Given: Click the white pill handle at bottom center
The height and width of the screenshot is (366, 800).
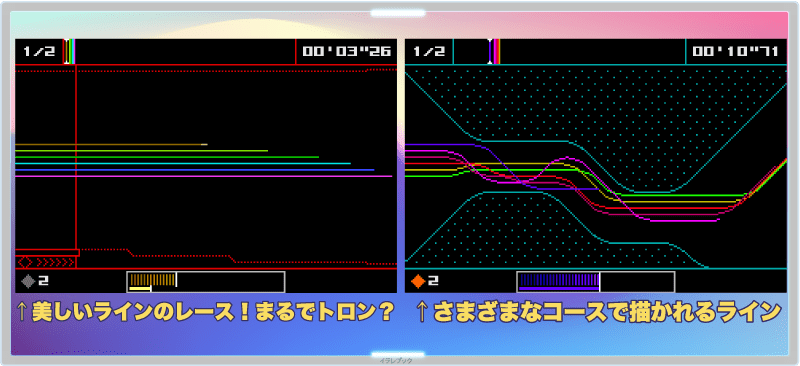Looking at the screenshot, I should 398,354.
